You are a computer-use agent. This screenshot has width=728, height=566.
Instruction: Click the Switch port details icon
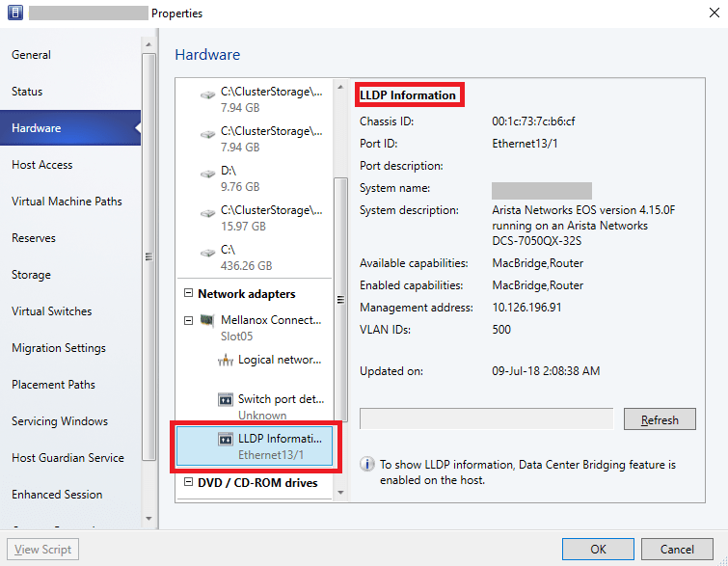click(x=226, y=400)
